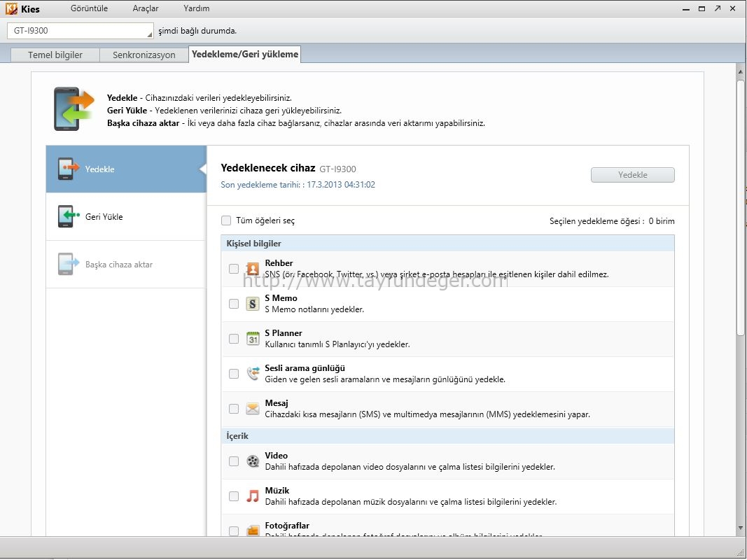Click the scrollbar down arrow

coord(740,528)
